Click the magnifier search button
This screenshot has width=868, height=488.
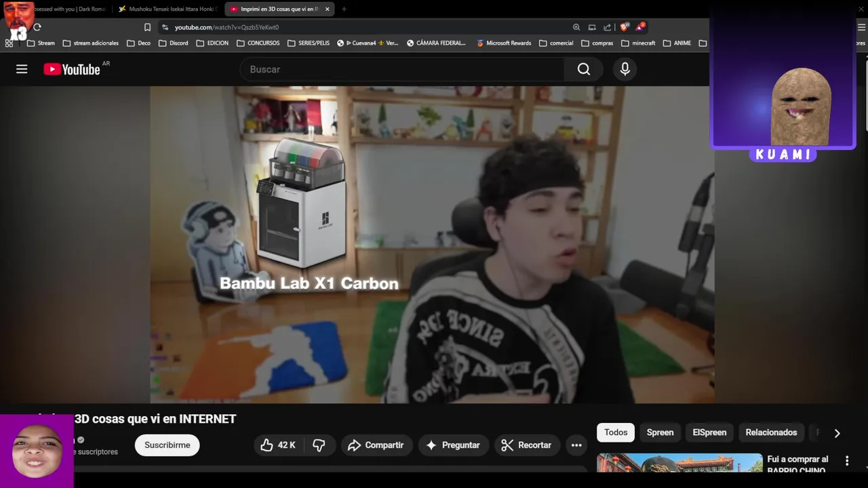[x=584, y=69]
